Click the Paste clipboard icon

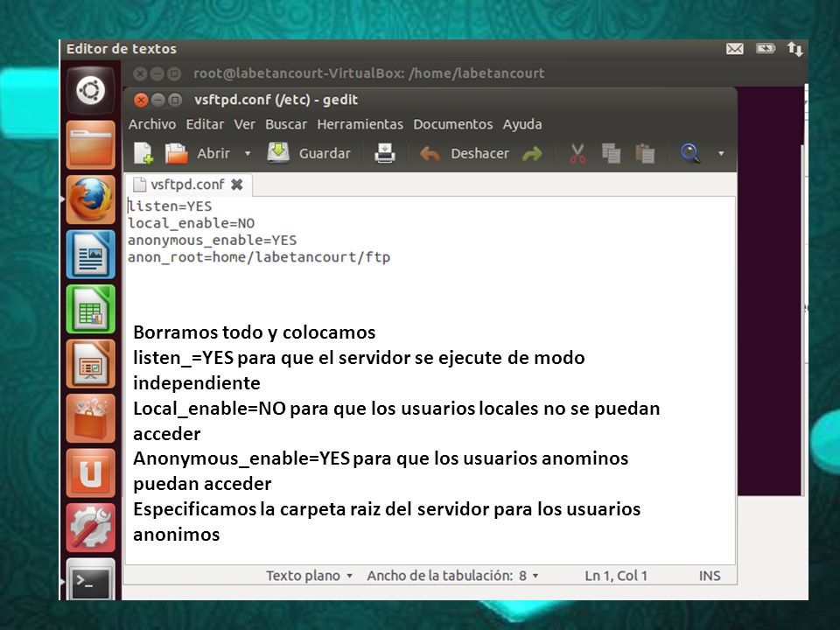(x=645, y=153)
